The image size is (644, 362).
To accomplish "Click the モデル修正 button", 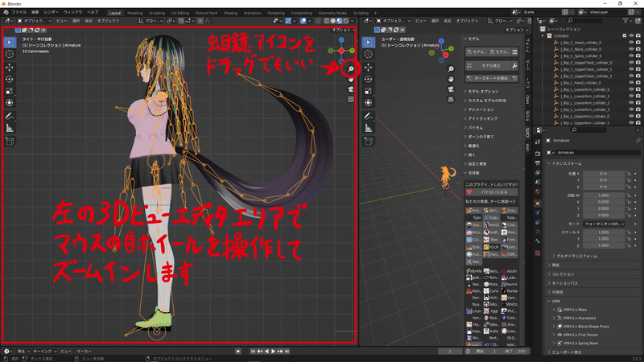I will point(489,66).
